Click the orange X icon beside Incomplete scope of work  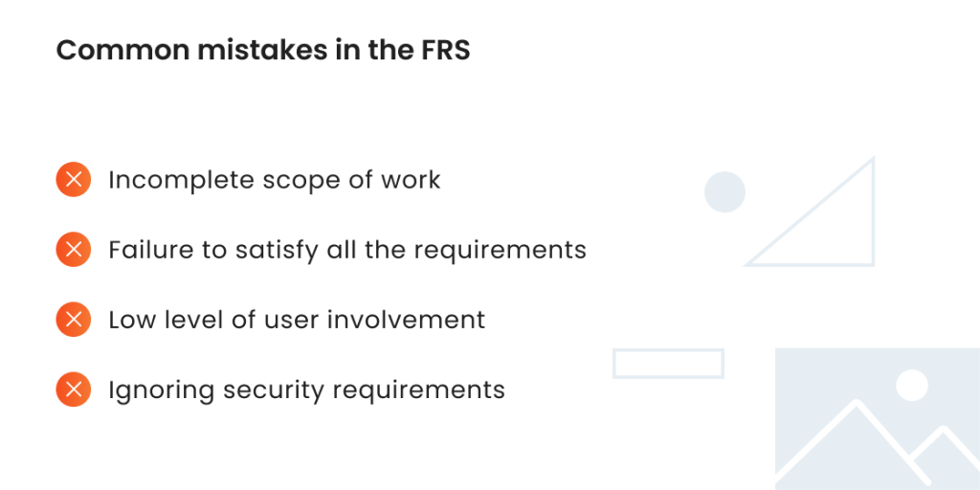click(73, 180)
